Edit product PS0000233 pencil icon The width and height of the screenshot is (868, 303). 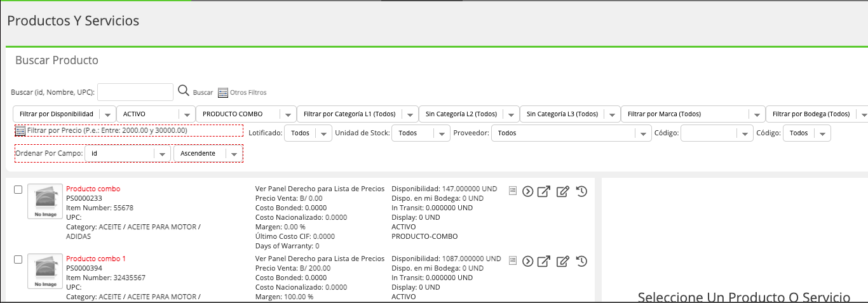(562, 191)
